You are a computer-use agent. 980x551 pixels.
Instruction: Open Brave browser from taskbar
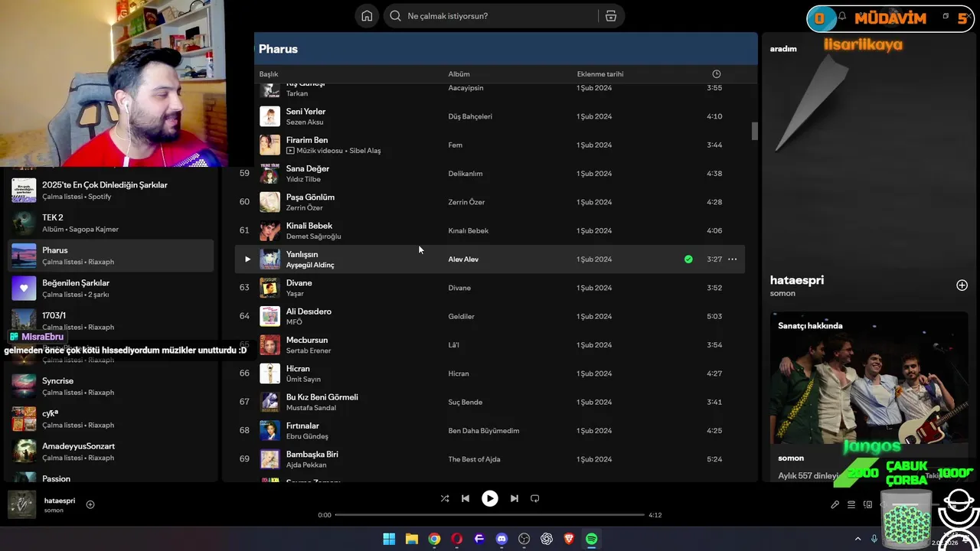click(569, 539)
